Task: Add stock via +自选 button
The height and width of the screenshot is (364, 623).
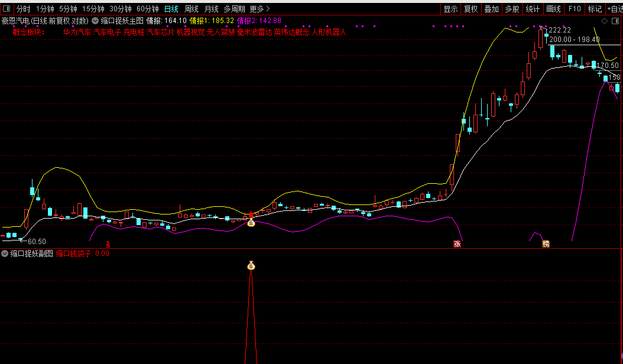Action: pos(614,9)
